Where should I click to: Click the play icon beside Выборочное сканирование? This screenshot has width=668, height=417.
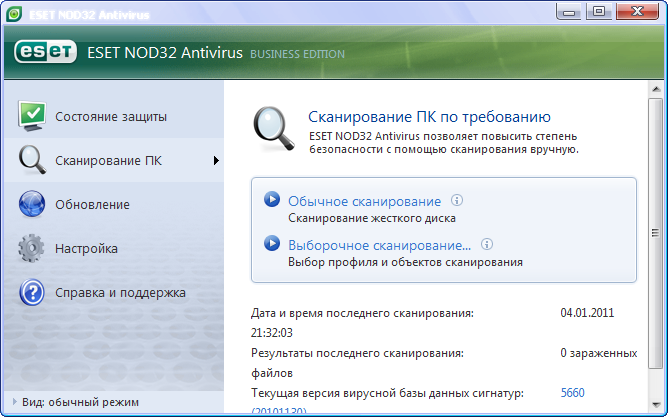272,243
